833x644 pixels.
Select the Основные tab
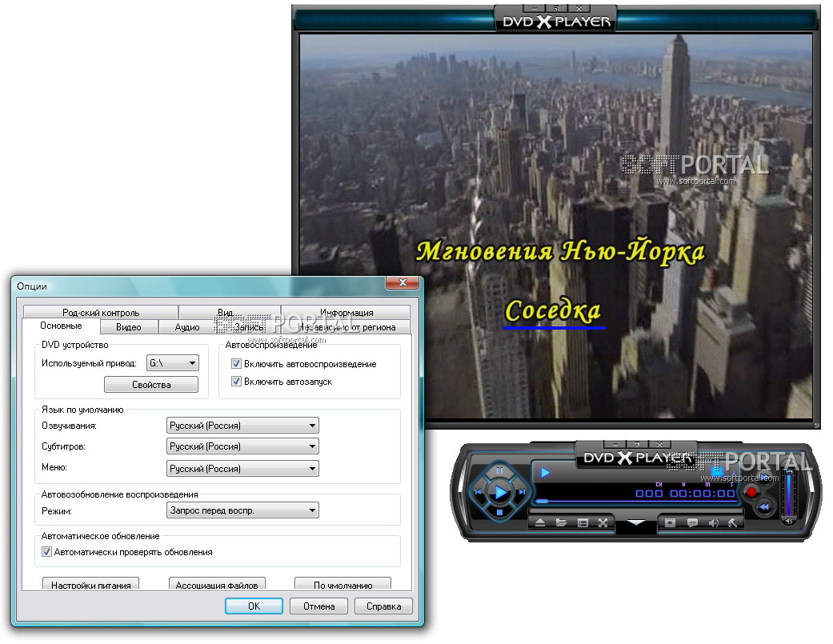pos(61,326)
